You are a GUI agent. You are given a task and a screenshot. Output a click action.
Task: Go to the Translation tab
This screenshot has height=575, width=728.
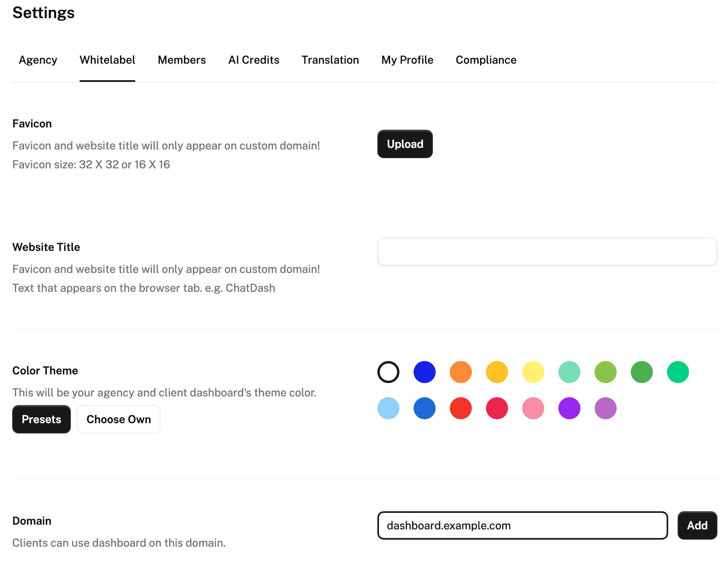pos(330,60)
